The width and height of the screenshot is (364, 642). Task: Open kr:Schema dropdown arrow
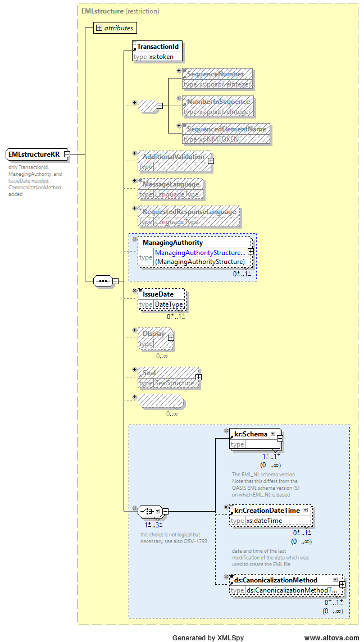273,434
